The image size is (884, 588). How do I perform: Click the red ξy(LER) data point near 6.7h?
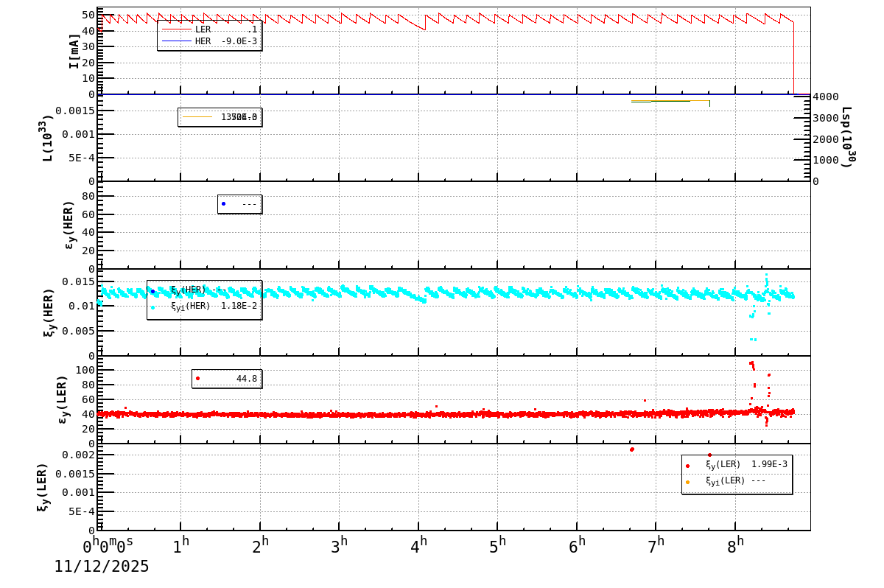click(632, 449)
